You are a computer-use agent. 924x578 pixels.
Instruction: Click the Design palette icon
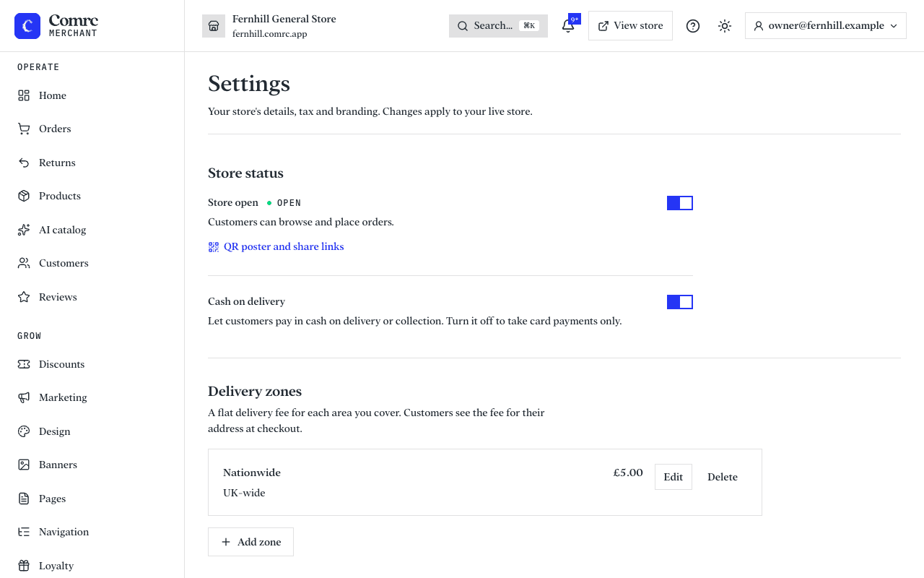pyautogui.click(x=24, y=431)
